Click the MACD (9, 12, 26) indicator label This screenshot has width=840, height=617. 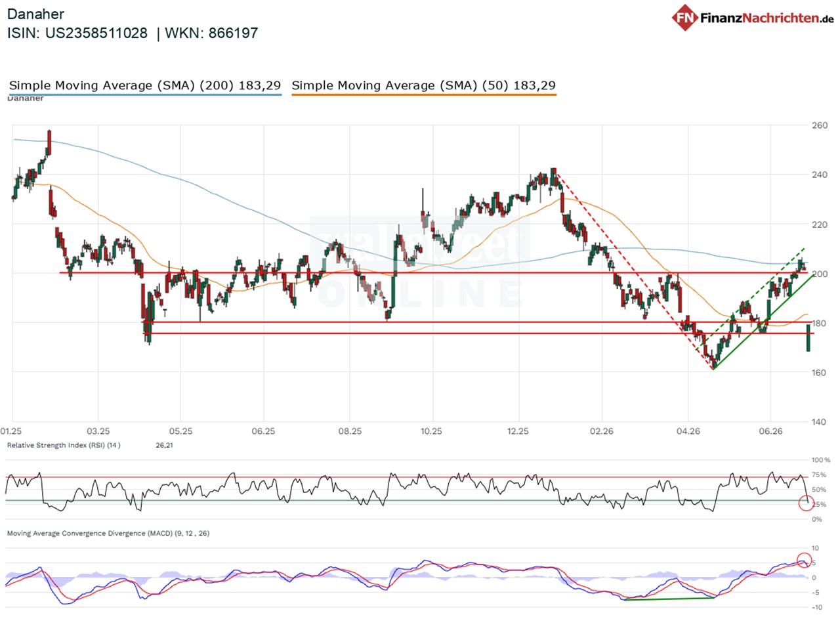click(108, 533)
